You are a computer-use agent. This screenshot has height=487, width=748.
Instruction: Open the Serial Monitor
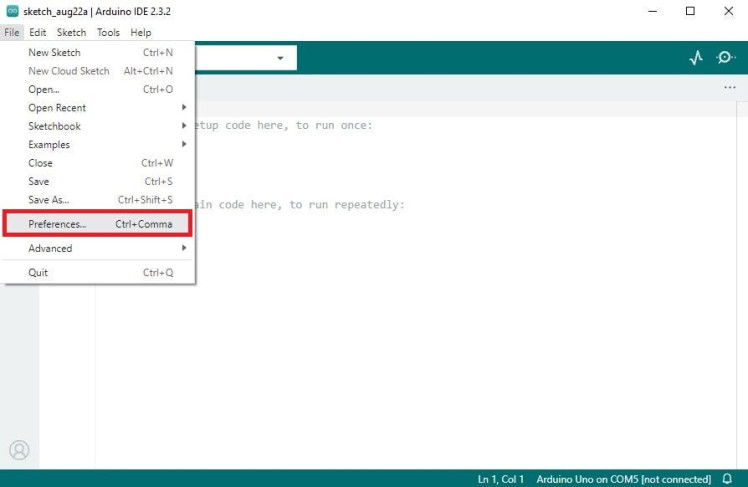coord(725,58)
